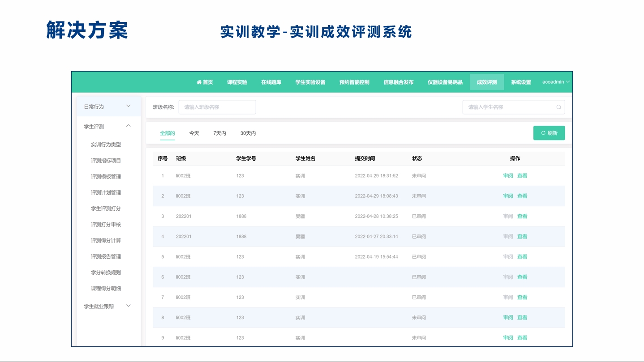Click 查看 in row number 1
The width and height of the screenshot is (644, 362).
(x=522, y=176)
